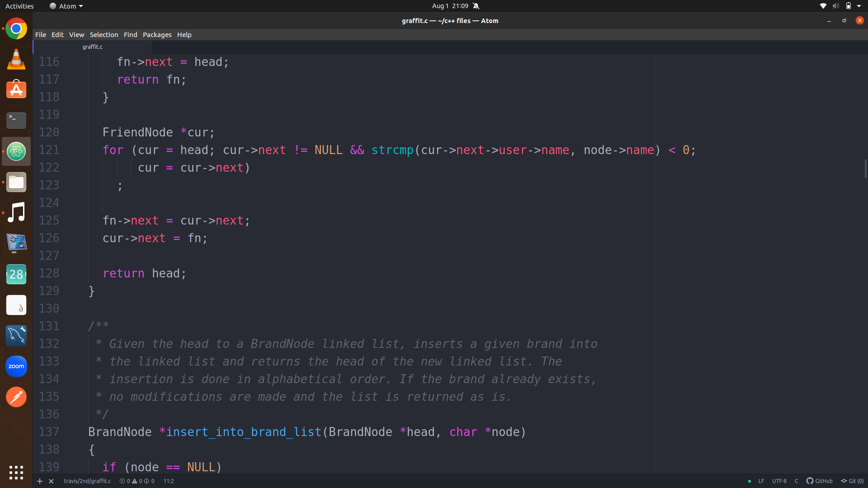Open the GitHub panel from status bar

(819, 481)
